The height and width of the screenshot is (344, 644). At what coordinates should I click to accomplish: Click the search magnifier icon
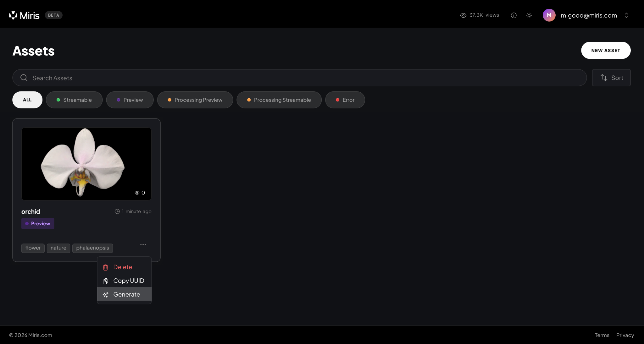24,78
